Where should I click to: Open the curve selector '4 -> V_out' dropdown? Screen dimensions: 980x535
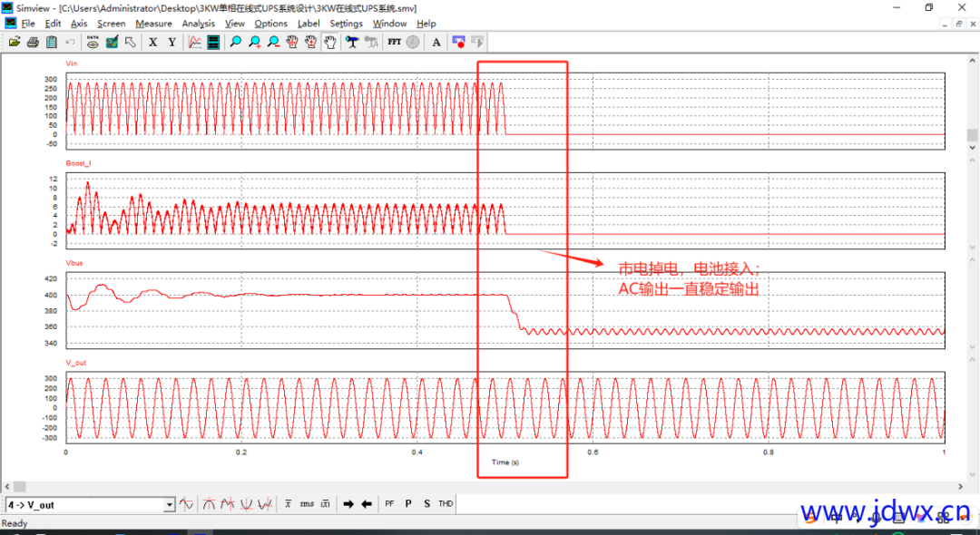(x=169, y=505)
